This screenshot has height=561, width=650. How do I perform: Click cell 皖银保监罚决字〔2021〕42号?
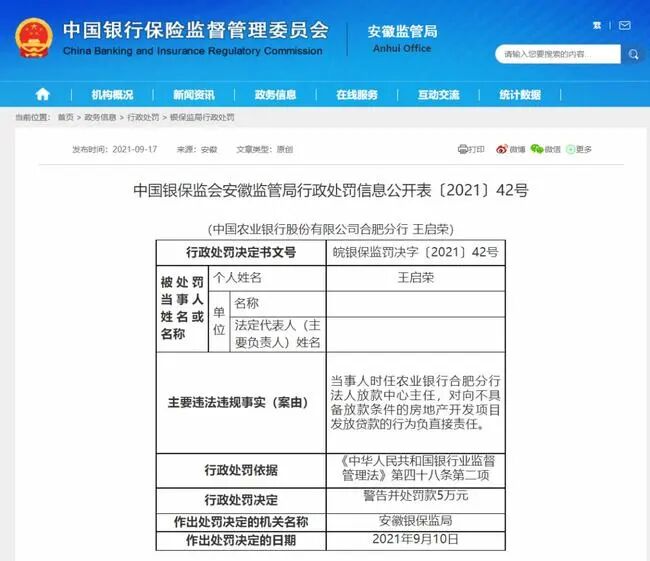pos(416,253)
